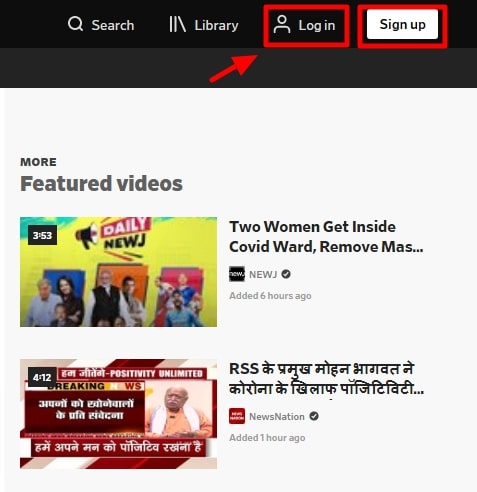This screenshot has width=477, height=492.
Task: Open the Daily NEWJ video thumbnail
Action: coord(118,272)
